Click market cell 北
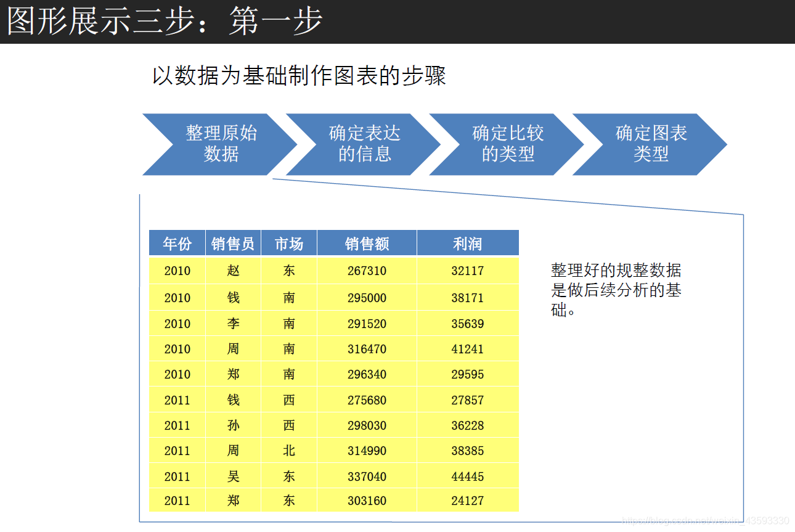 tap(289, 451)
